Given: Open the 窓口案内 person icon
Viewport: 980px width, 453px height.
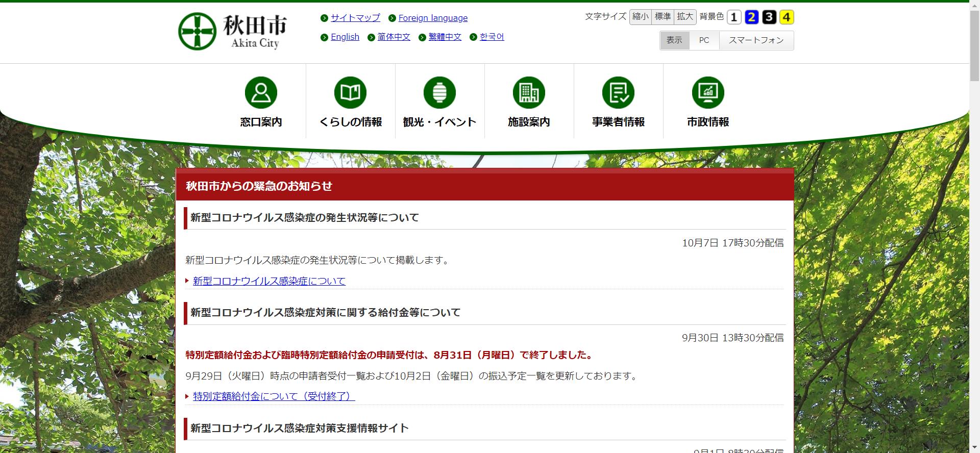Looking at the screenshot, I should coord(261,92).
